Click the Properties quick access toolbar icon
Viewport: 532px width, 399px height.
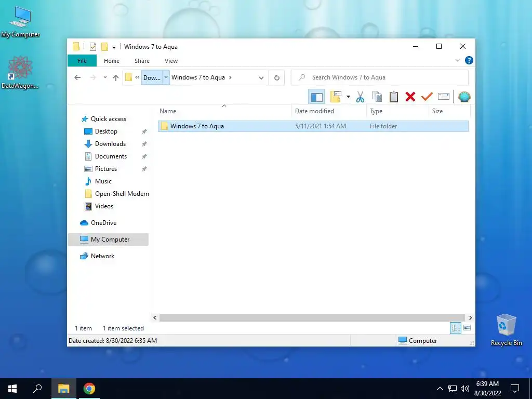click(x=92, y=47)
